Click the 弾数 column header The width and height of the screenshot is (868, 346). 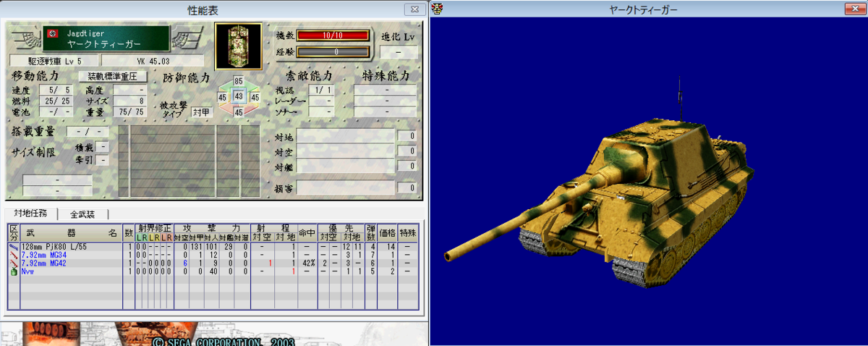tap(370, 233)
